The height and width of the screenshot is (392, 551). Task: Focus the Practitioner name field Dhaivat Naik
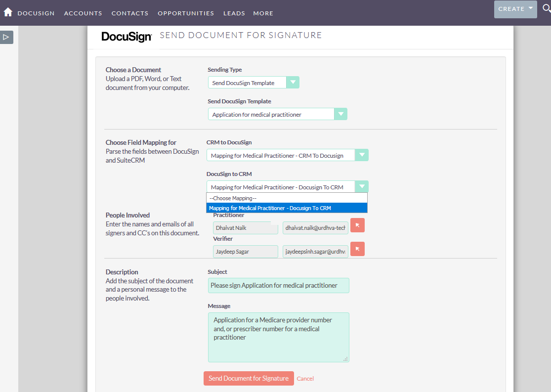coord(245,228)
